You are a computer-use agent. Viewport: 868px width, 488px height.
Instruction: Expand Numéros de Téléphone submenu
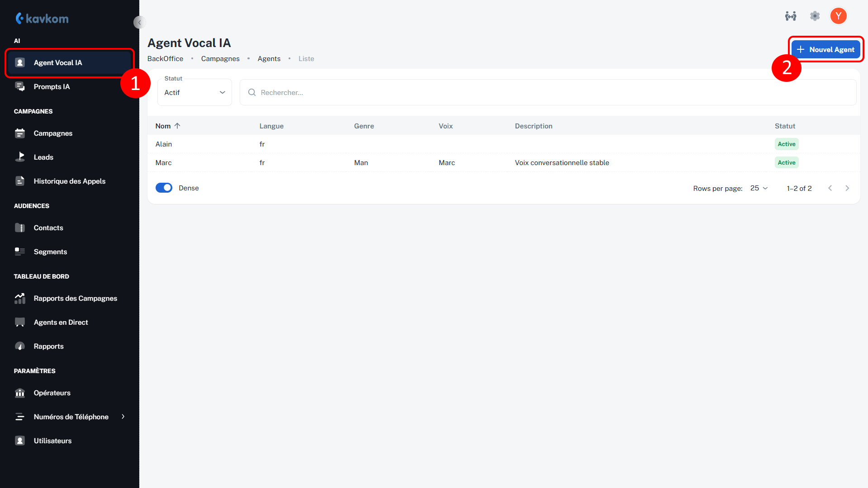(123, 417)
